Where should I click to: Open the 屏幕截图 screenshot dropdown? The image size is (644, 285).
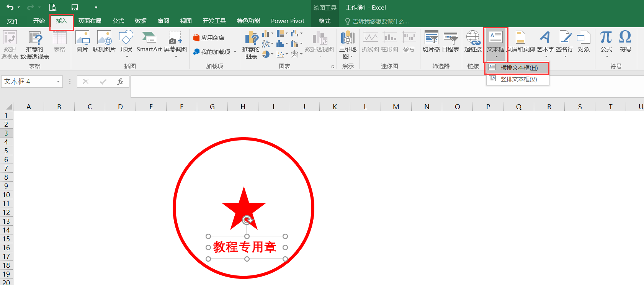(x=175, y=44)
